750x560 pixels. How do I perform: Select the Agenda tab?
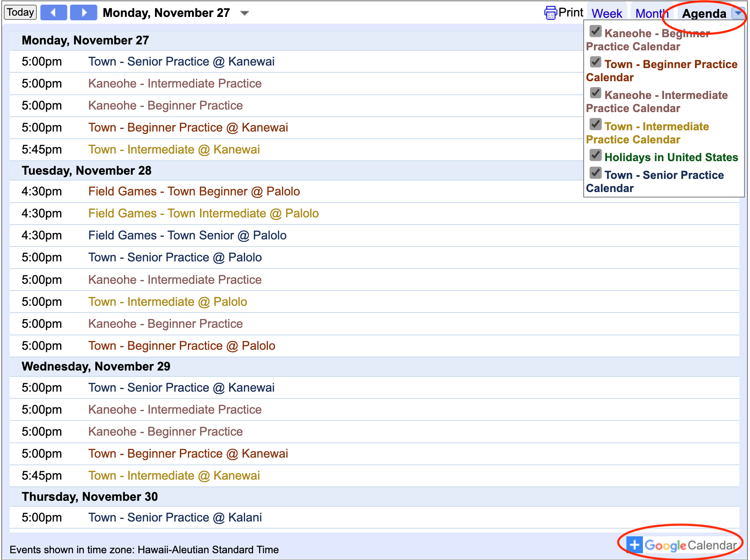(703, 14)
